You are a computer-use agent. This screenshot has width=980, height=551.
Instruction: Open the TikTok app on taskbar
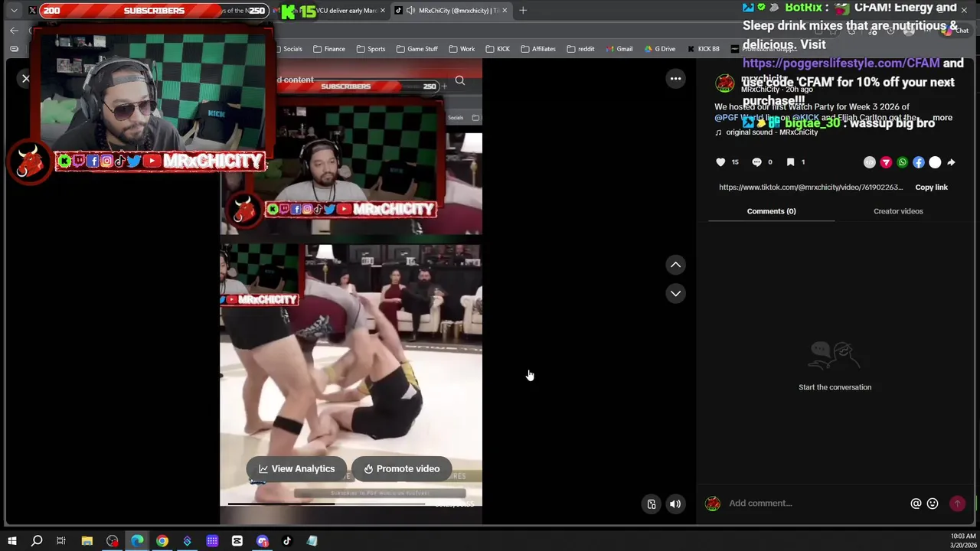coord(287,541)
